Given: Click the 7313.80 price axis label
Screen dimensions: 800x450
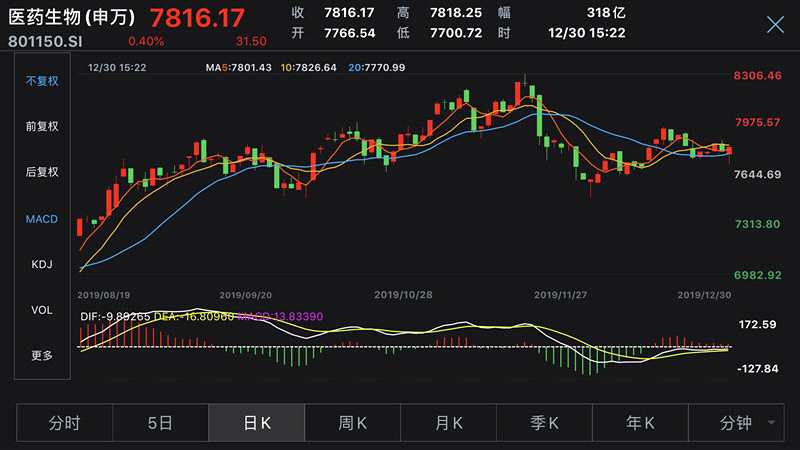Looking at the screenshot, I should point(758,224).
